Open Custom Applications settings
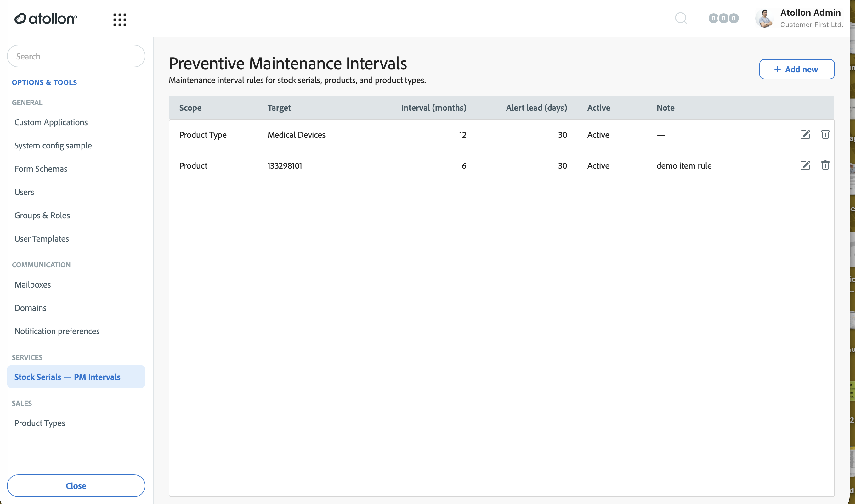This screenshot has width=855, height=504. pos(51,122)
